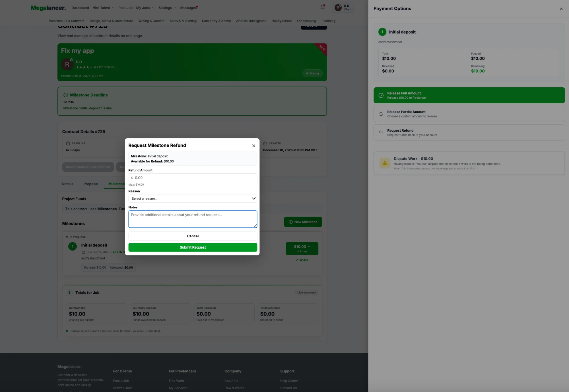Image resolution: width=569 pixels, height=392 pixels.
Task: Expand the Settings menu
Action: (x=167, y=8)
